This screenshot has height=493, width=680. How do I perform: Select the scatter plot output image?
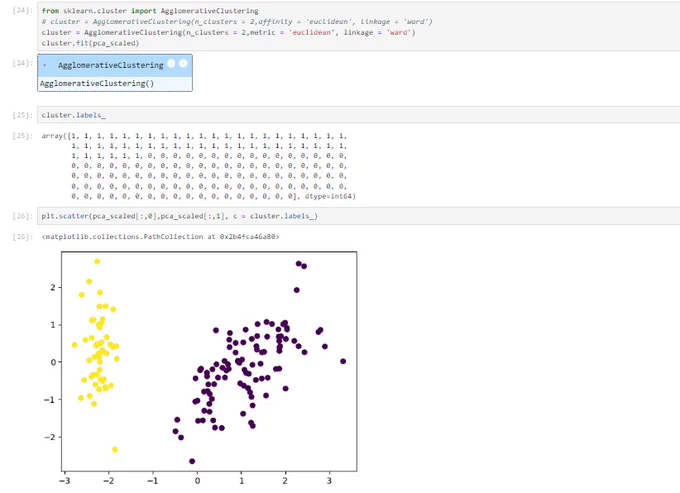[200, 369]
